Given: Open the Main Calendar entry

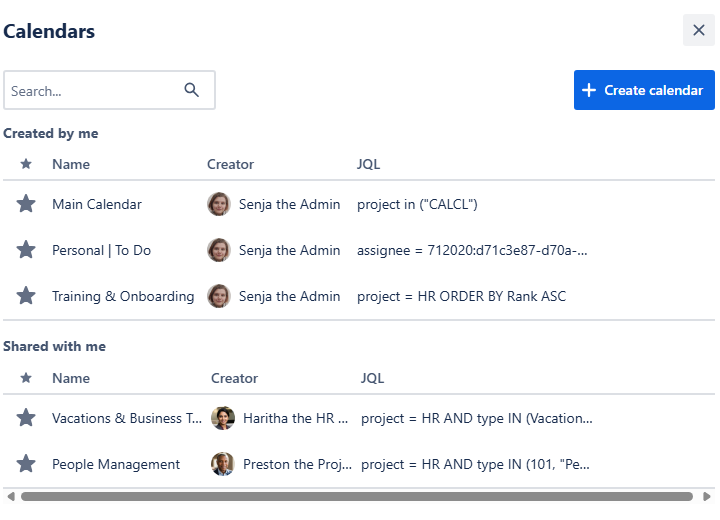Looking at the screenshot, I should (97, 204).
